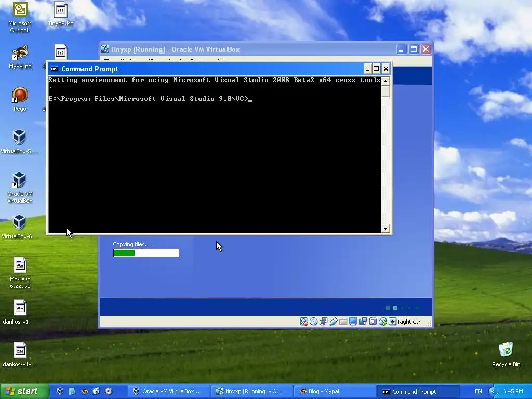Viewport: 532px width, 399px height.
Task: Close the tinyxp VirtualBox window
Action: coord(426,49)
